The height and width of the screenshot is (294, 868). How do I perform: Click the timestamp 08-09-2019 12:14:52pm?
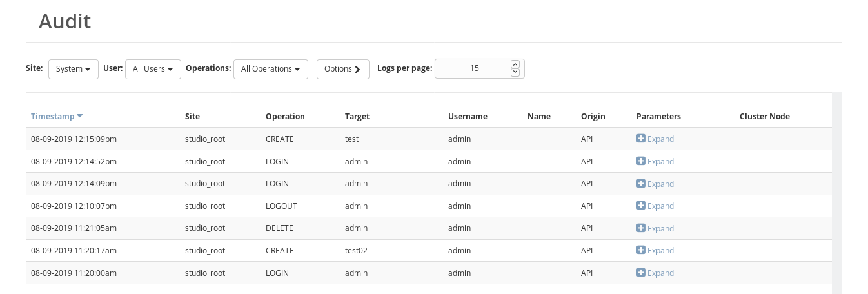(x=74, y=162)
